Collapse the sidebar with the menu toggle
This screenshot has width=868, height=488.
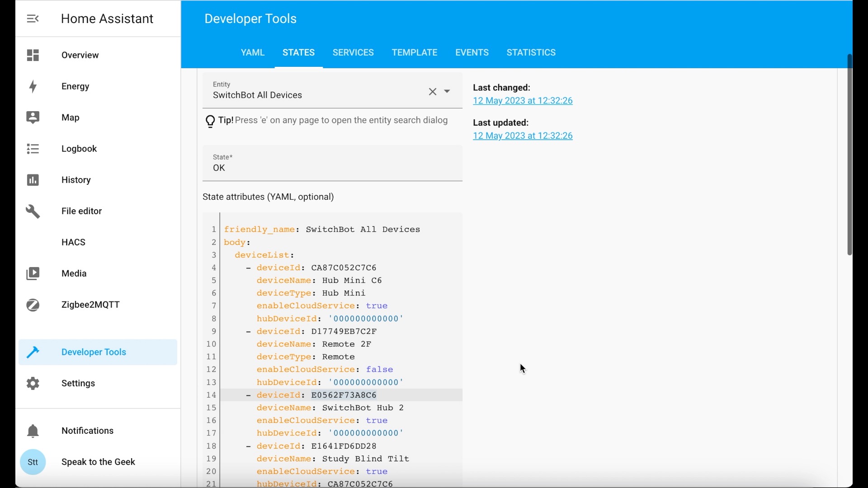click(32, 19)
